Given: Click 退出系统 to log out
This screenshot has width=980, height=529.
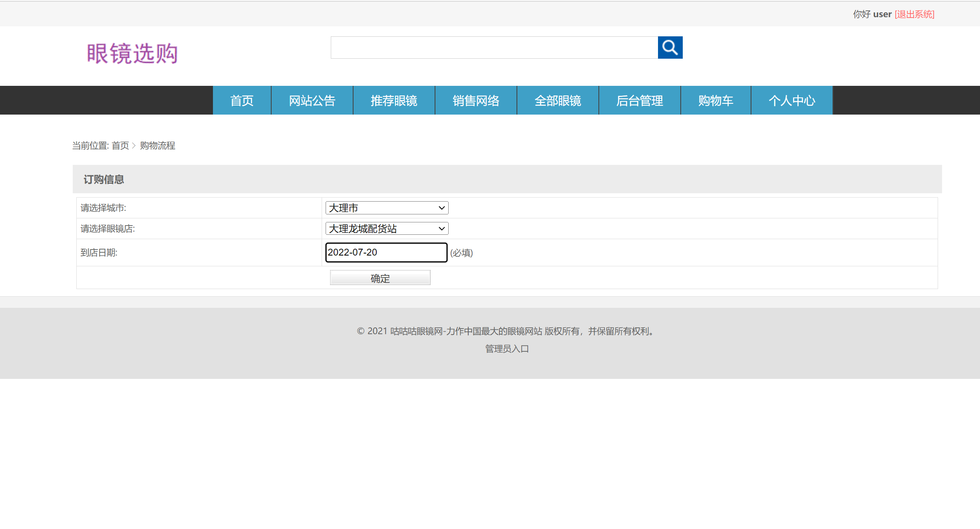Looking at the screenshot, I should coord(914,14).
